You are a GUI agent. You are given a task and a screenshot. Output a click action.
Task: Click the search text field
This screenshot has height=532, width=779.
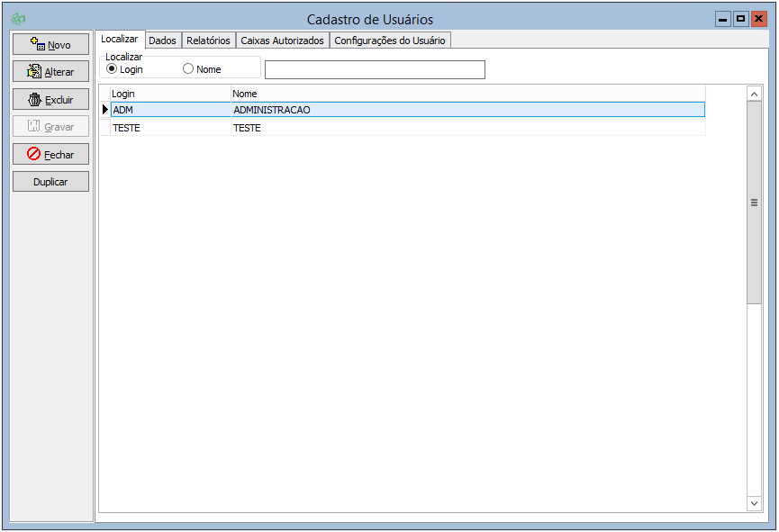coord(375,70)
